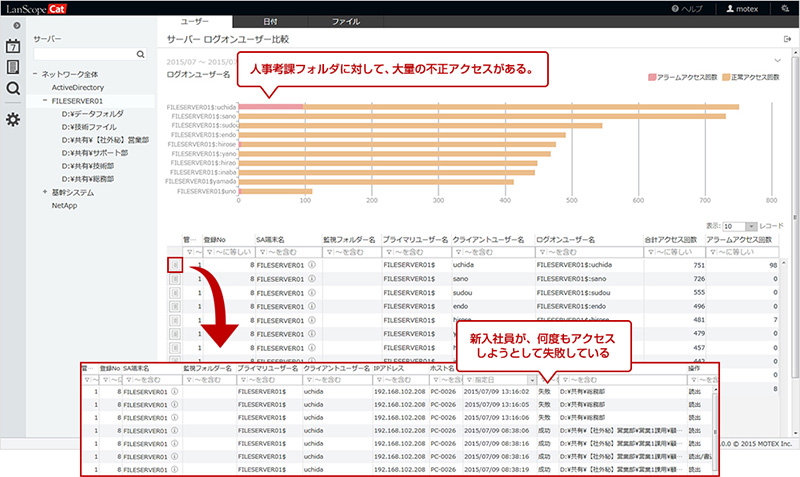The image size is (800, 477).
Task: Click the info icon beside FILESERVER01 in uchida row
Action: pyautogui.click(x=312, y=265)
